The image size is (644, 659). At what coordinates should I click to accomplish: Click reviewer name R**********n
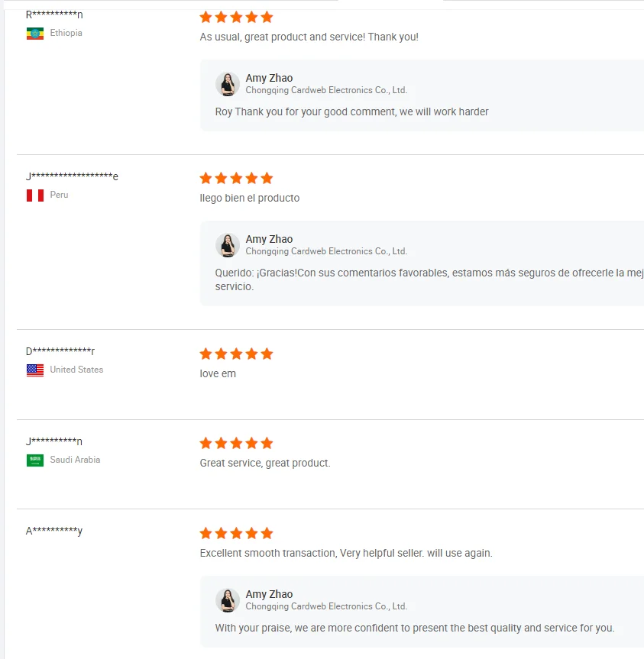(54, 15)
